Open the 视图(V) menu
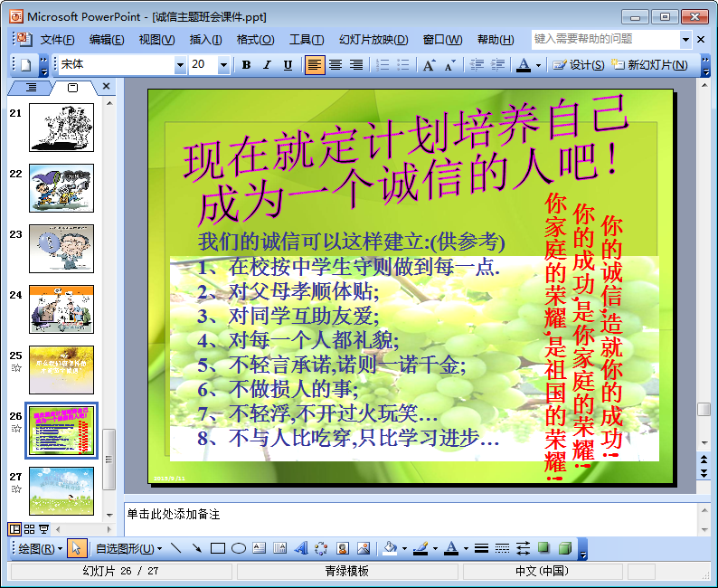Viewport: 718px width, 588px height. point(156,40)
